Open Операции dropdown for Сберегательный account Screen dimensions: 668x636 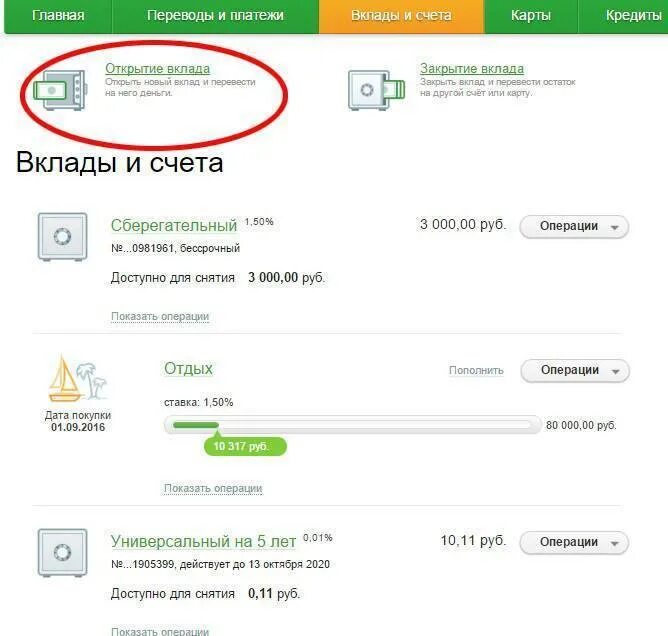574,226
